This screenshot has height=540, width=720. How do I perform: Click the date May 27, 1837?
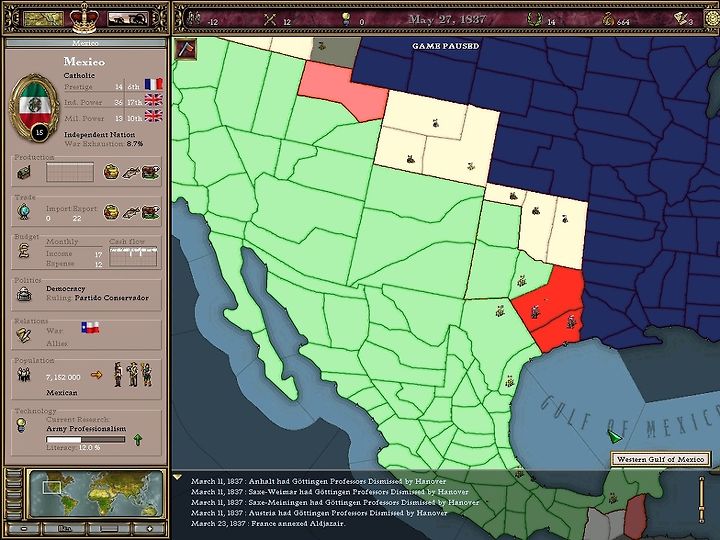point(447,19)
